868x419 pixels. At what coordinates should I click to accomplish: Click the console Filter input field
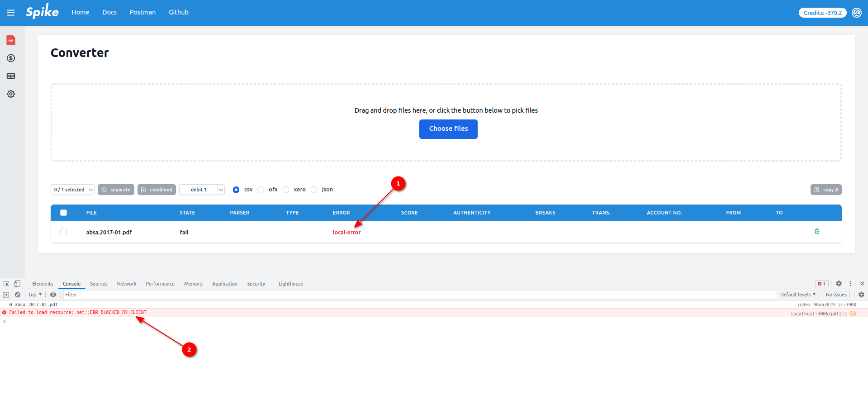click(407, 295)
